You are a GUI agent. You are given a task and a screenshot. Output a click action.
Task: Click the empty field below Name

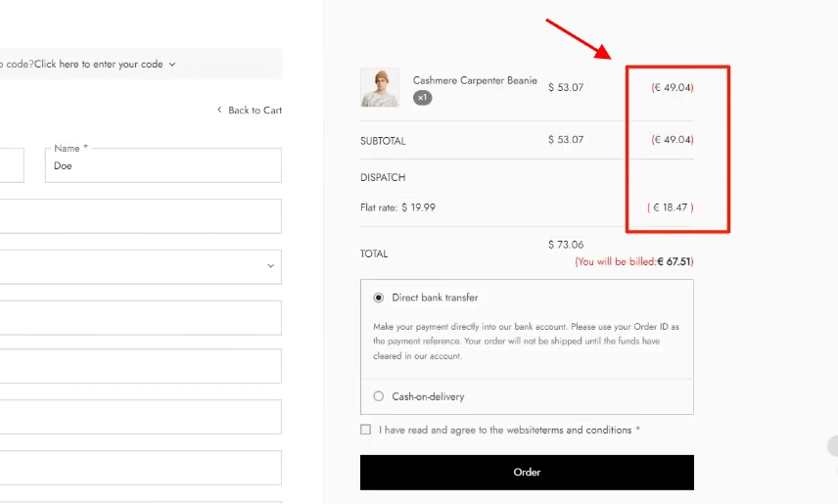click(141, 216)
